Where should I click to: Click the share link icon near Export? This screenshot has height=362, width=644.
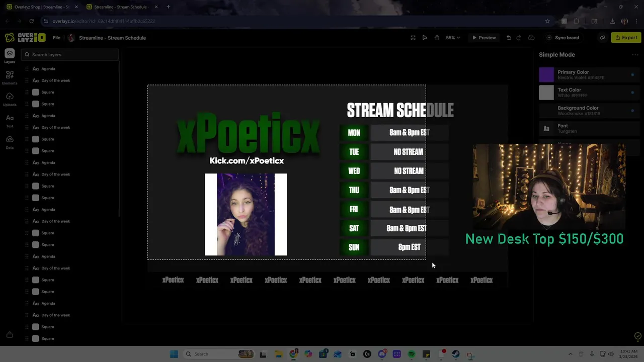click(x=602, y=38)
